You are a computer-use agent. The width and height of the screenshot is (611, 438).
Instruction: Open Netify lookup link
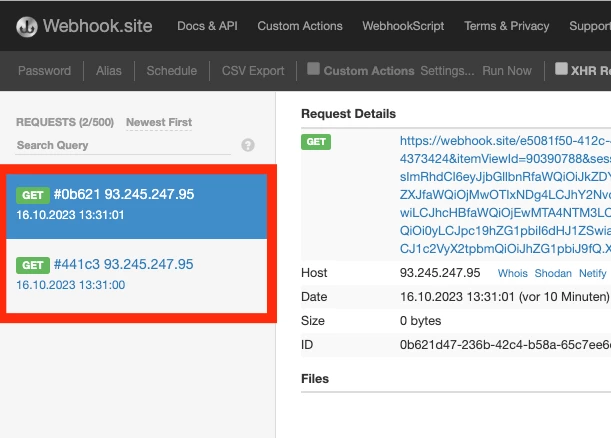[593, 273]
